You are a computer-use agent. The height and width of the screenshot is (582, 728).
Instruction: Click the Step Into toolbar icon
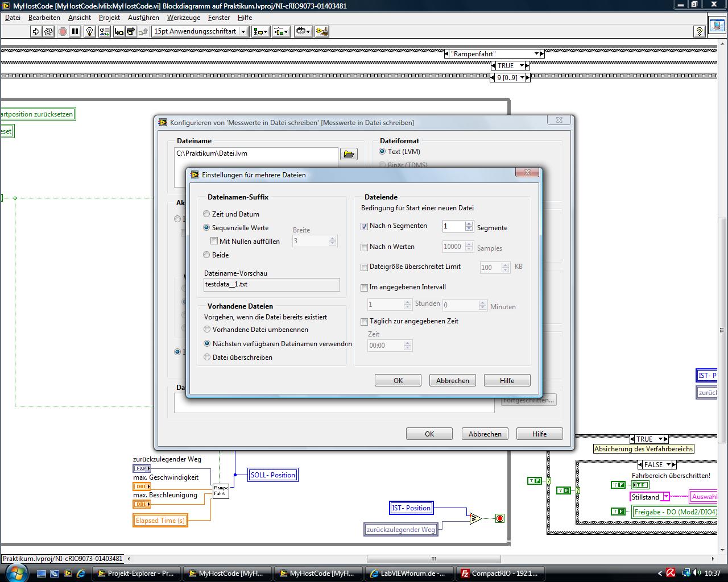click(x=118, y=32)
